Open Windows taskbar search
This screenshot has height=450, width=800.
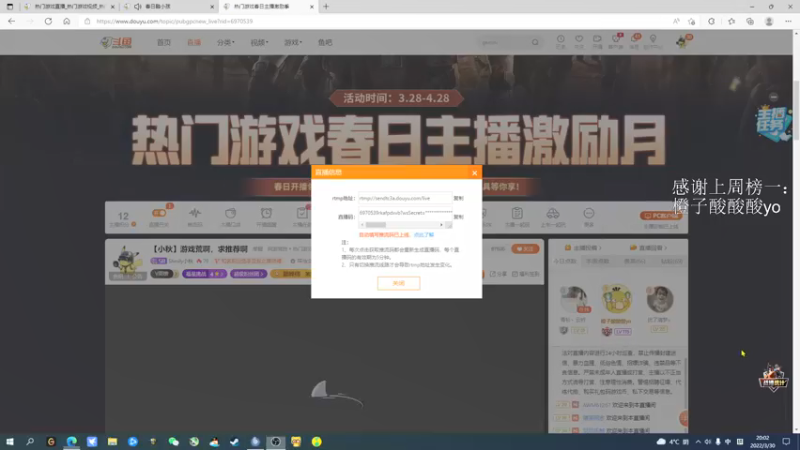pyautogui.click(x=30, y=442)
